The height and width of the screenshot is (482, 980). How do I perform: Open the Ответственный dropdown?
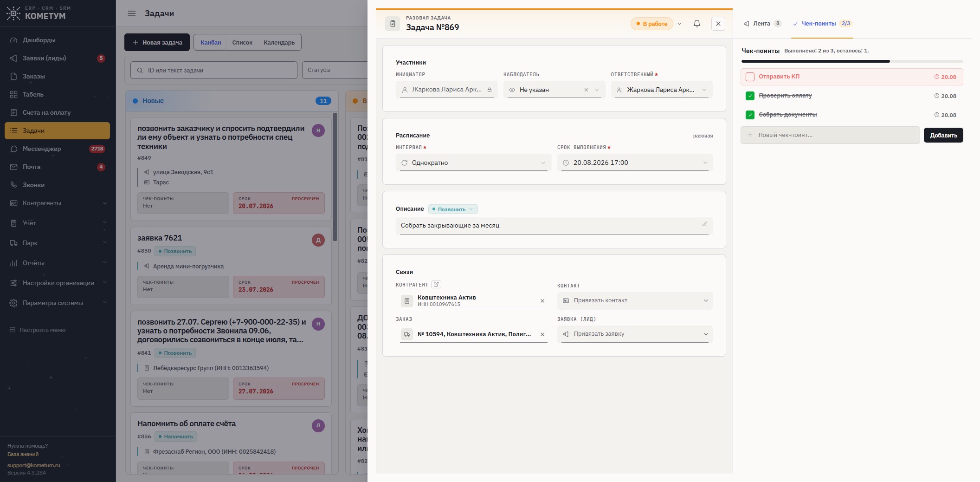coord(662,90)
